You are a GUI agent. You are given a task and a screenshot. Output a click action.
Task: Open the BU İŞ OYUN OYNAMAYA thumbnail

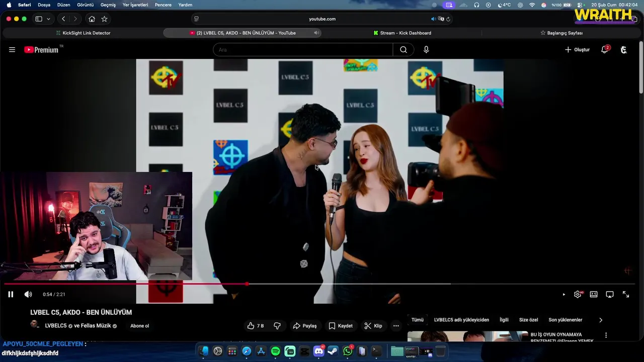[x=467, y=336]
